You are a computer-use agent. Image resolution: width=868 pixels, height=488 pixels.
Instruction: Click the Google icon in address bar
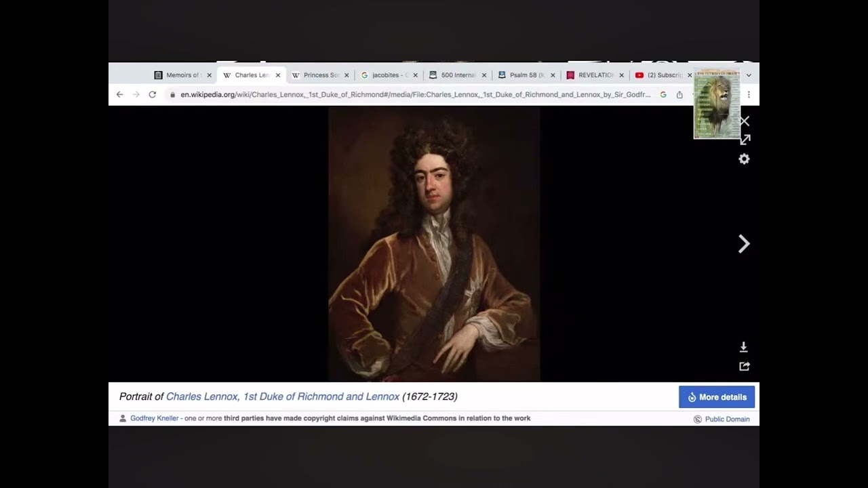point(663,95)
